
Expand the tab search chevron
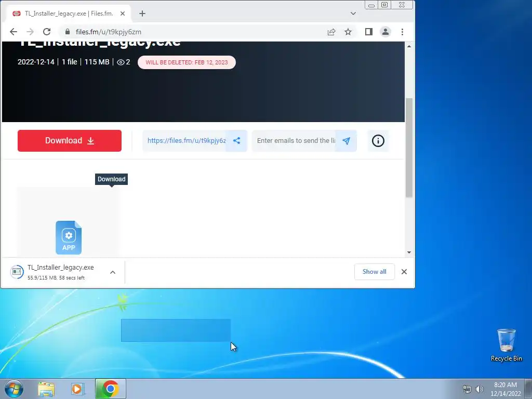point(353,14)
